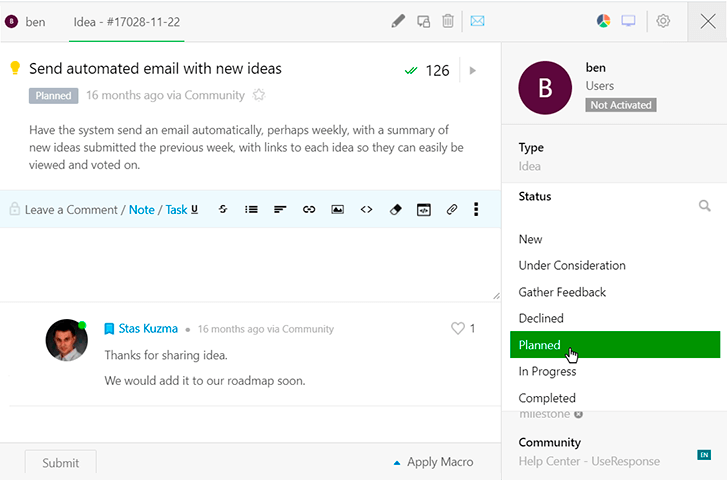Click the idea title text
The image size is (727, 480).
point(155,69)
